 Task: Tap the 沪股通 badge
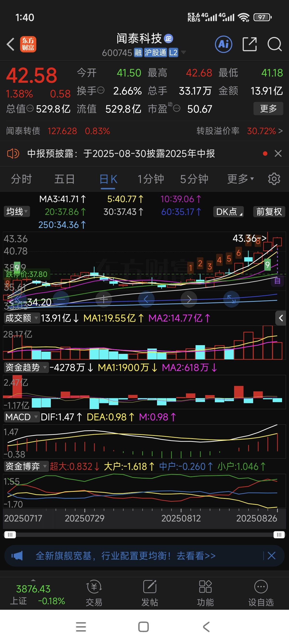[x=155, y=53]
